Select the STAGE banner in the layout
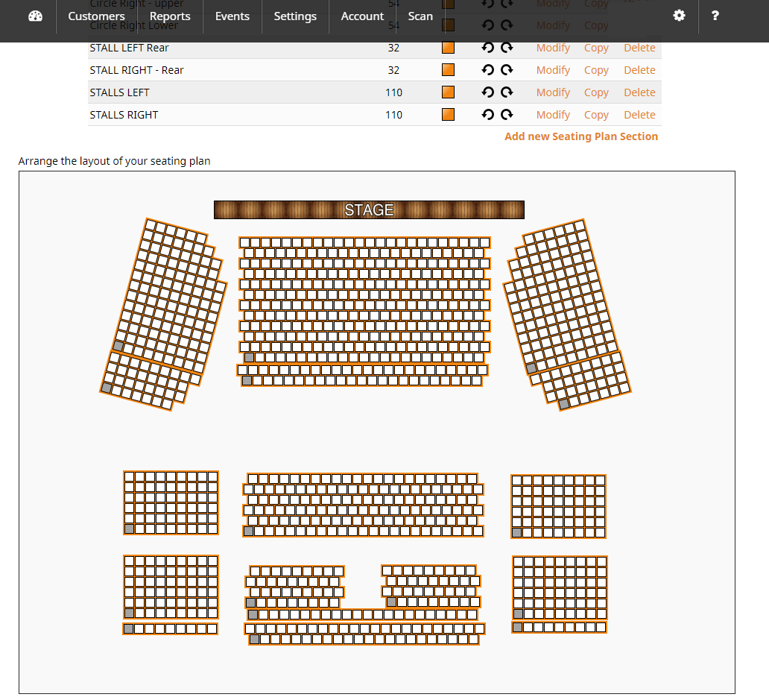 369,210
